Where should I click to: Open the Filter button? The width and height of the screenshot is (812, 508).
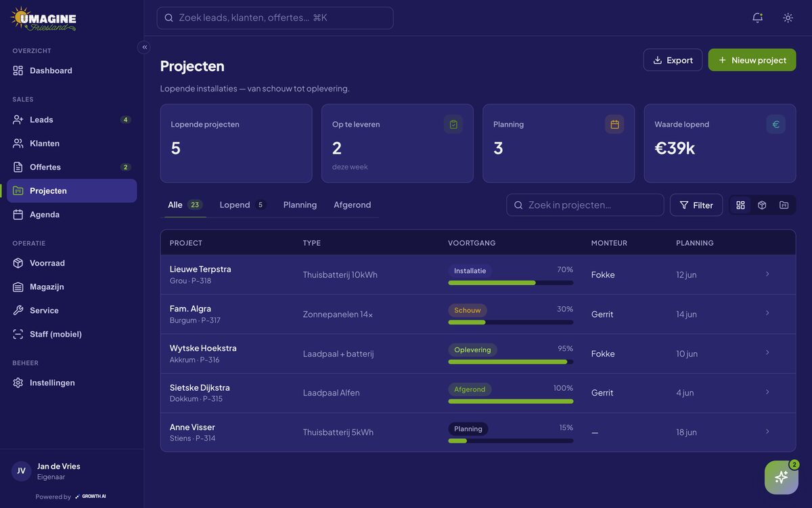point(696,205)
